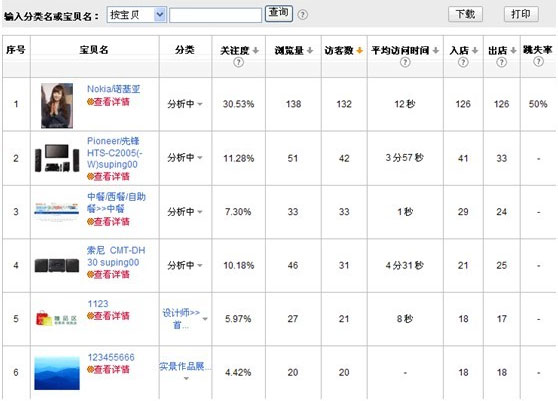Open Nokia/诺基亚 item link

[x=114, y=89]
